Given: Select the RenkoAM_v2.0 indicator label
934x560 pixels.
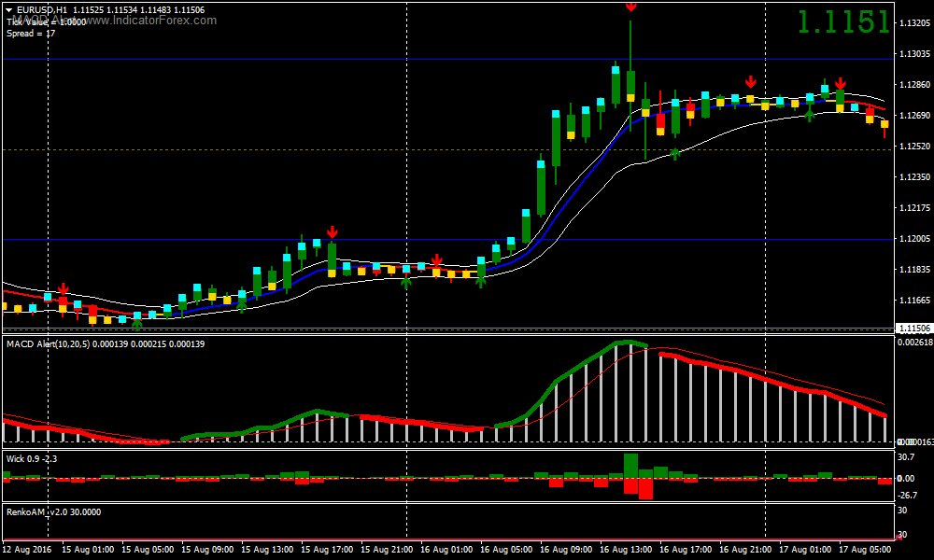Looking at the screenshot, I should point(53,511).
